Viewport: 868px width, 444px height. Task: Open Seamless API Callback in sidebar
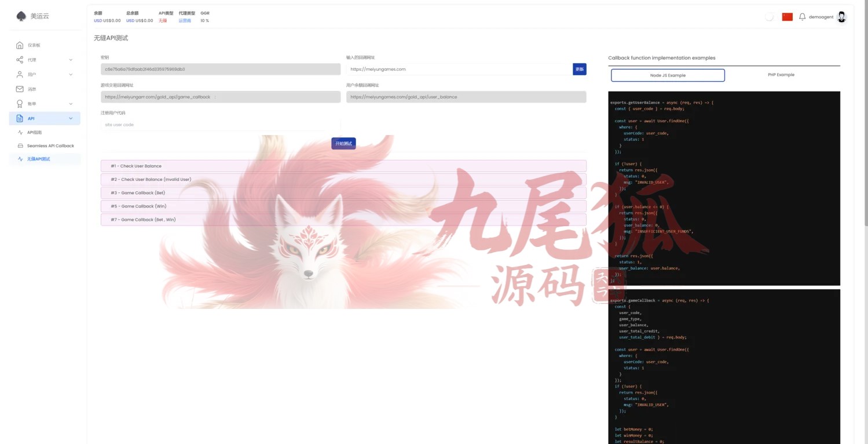point(50,145)
